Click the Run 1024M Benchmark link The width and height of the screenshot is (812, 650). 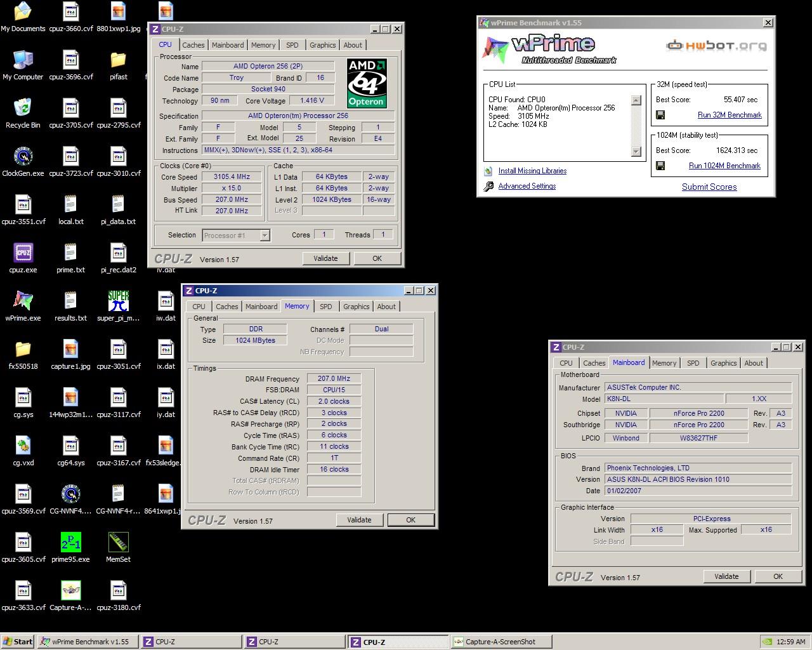click(x=724, y=166)
